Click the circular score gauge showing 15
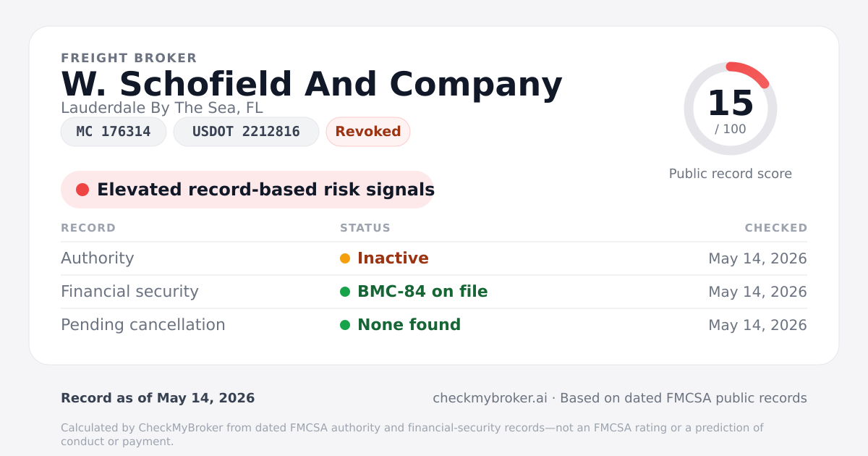Screen dimensions: 868x456 [x=731, y=109]
